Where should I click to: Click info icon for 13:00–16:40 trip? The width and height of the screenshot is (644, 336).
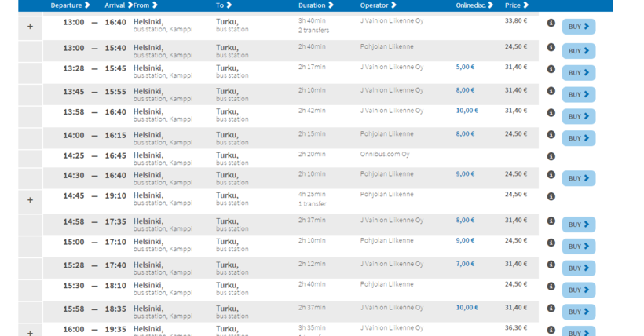point(551,24)
